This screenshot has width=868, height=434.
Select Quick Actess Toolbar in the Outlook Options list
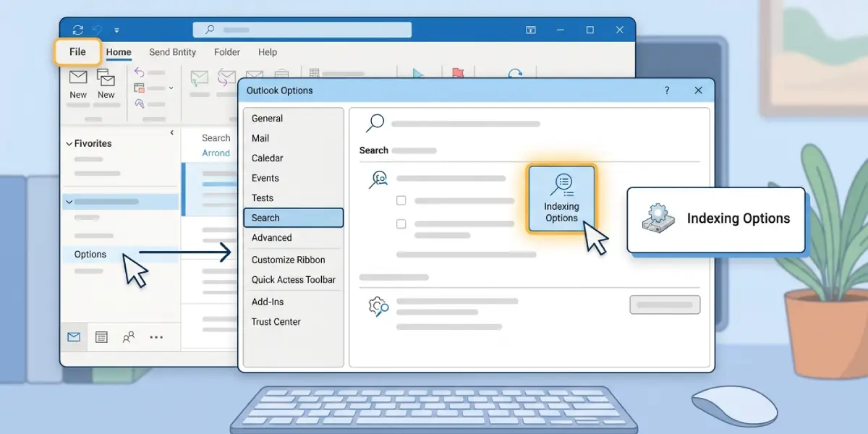coord(294,280)
